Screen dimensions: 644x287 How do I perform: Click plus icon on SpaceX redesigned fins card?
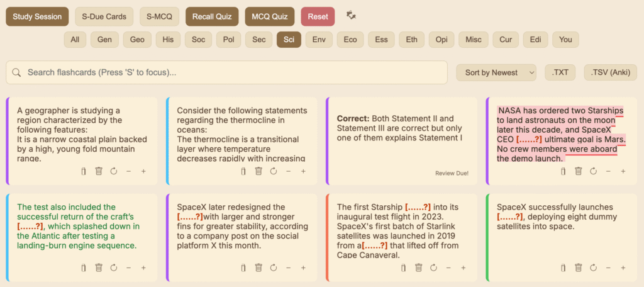tap(303, 267)
